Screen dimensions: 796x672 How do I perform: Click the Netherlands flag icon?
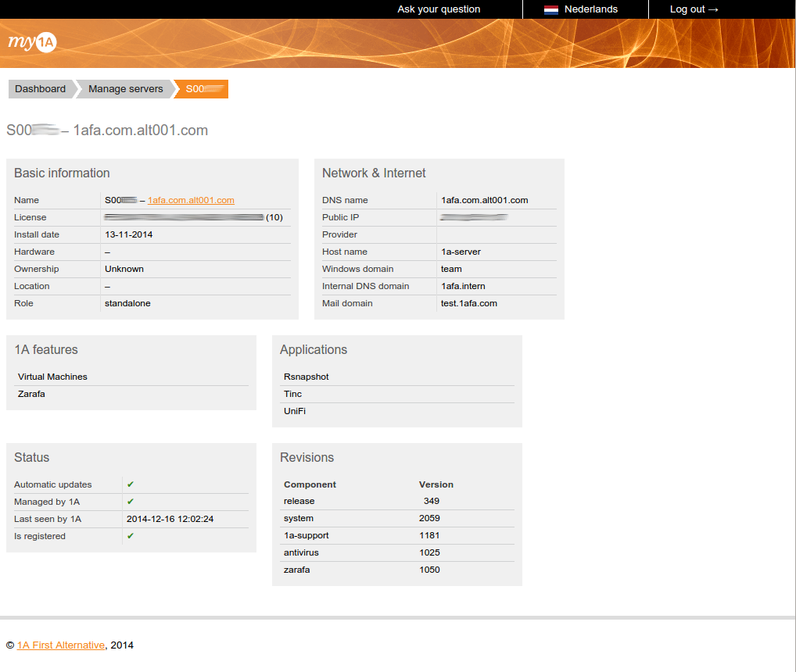[x=551, y=9]
